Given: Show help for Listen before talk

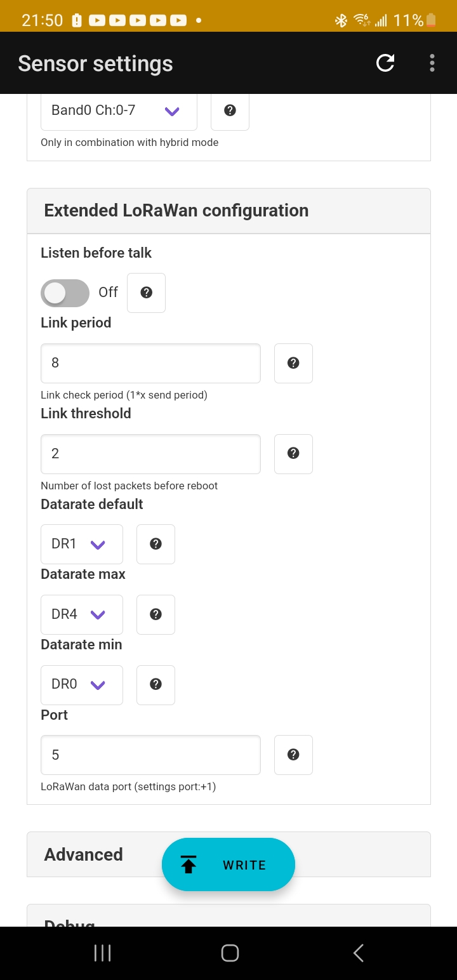Looking at the screenshot, I should coord(147,293).
